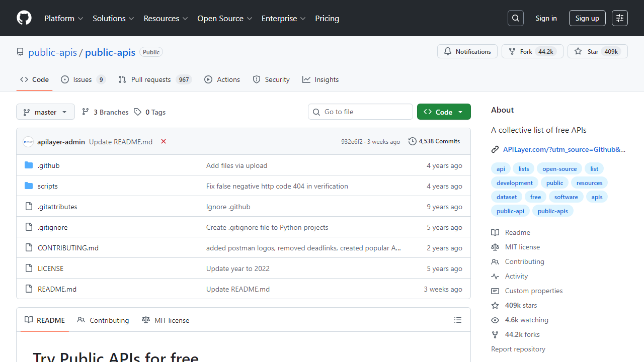
Task: Click the failed status X on the latest commit
Action: pyautogui.click(x=163, y=141)
